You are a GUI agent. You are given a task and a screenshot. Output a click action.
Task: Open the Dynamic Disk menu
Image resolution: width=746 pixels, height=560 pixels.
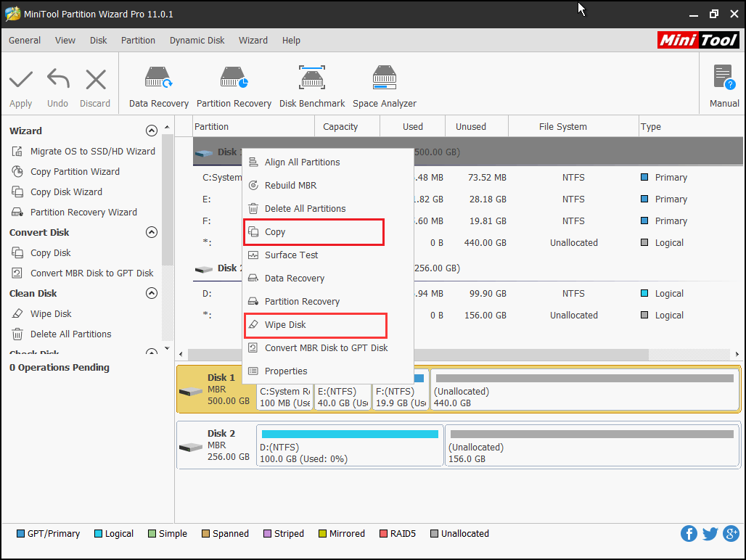pyautogui.click(x=197, y=41)
